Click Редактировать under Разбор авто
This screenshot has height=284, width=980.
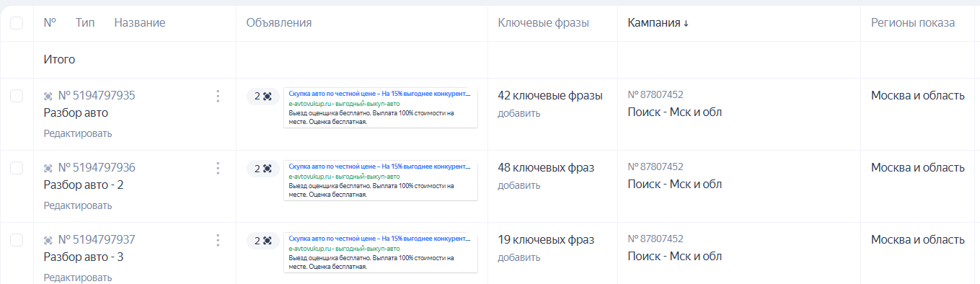(78, 133)
